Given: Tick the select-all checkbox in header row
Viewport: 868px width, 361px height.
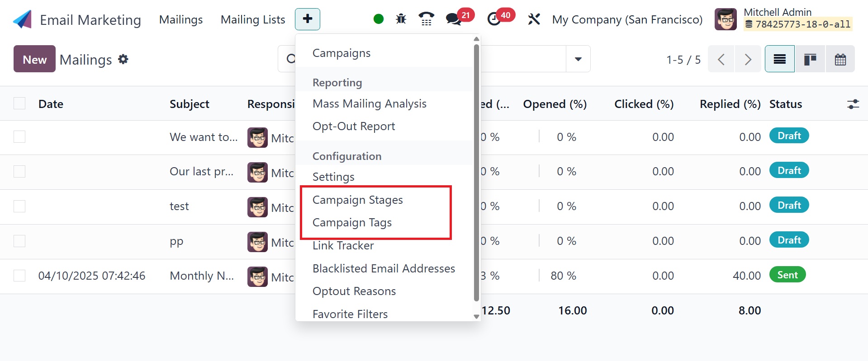Looking at the screenshot, I should (19, 103).
